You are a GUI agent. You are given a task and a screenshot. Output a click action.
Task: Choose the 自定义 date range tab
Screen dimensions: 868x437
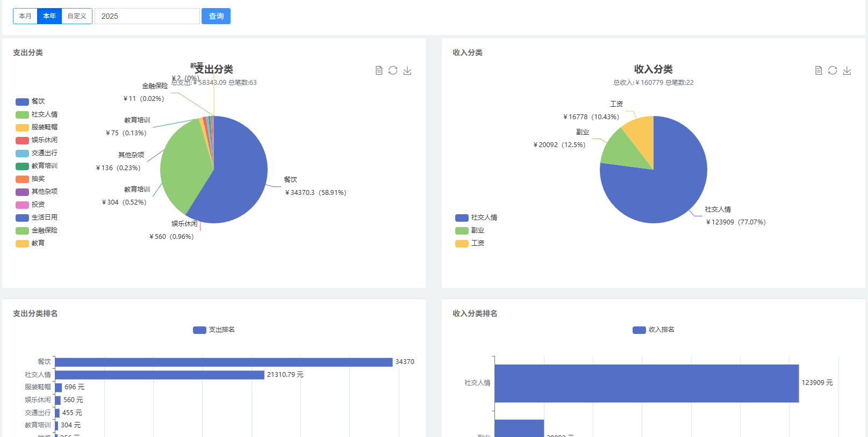77,16
